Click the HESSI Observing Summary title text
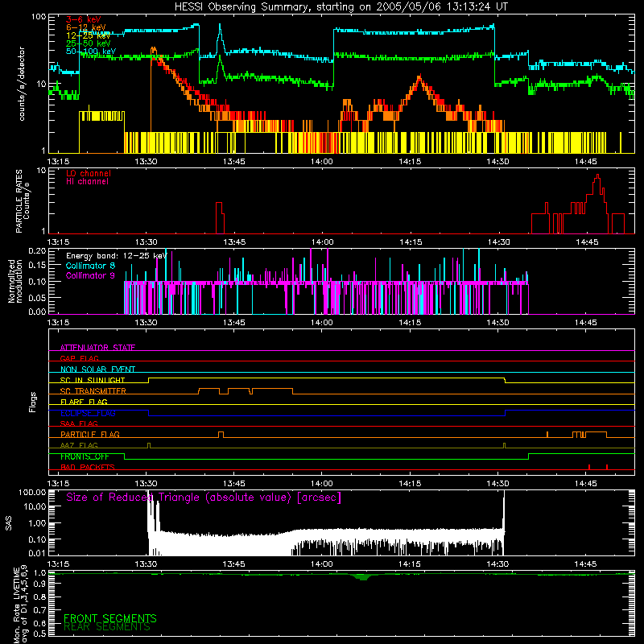Image resolution: width=644 pixels, height=644 pixels. point(341,7)
